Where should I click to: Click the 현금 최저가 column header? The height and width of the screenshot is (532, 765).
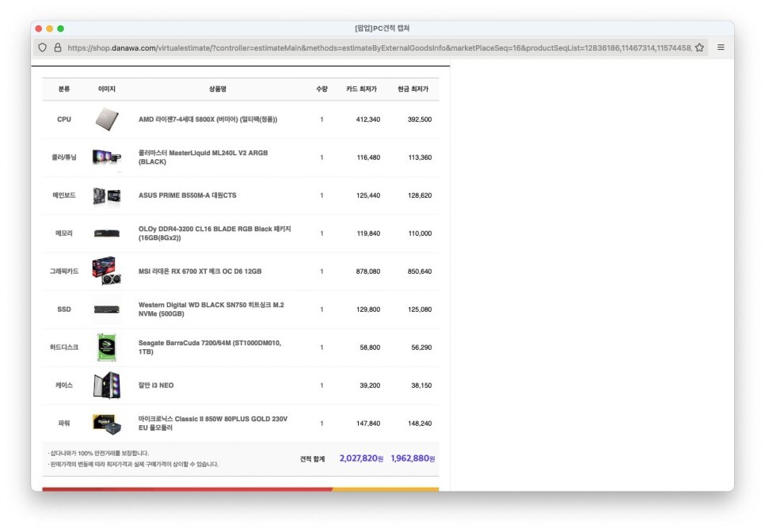point(413,89)
